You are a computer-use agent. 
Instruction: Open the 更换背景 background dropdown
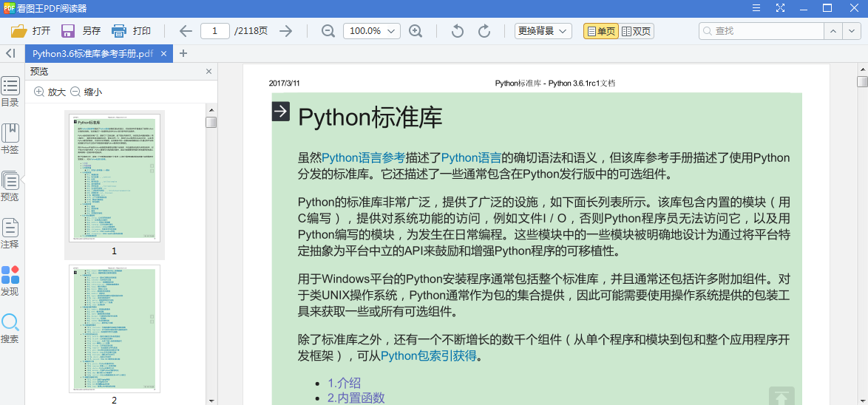pos(543,31)
